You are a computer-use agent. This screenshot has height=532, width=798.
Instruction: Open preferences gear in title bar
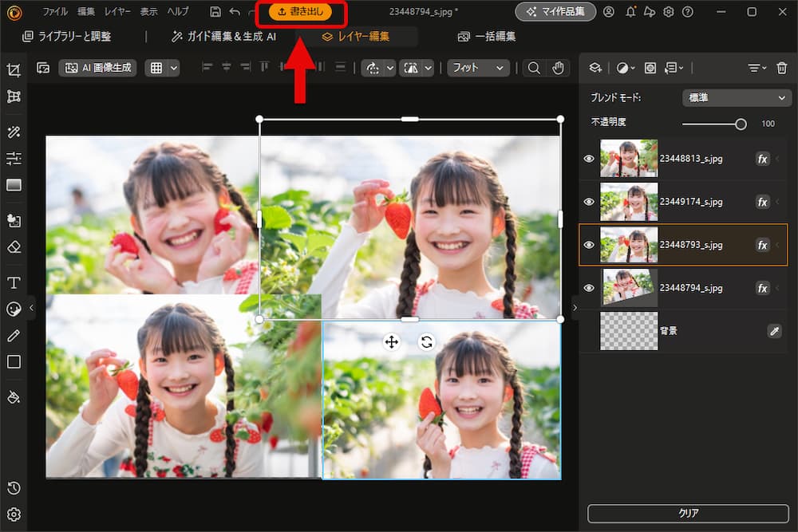669,12
